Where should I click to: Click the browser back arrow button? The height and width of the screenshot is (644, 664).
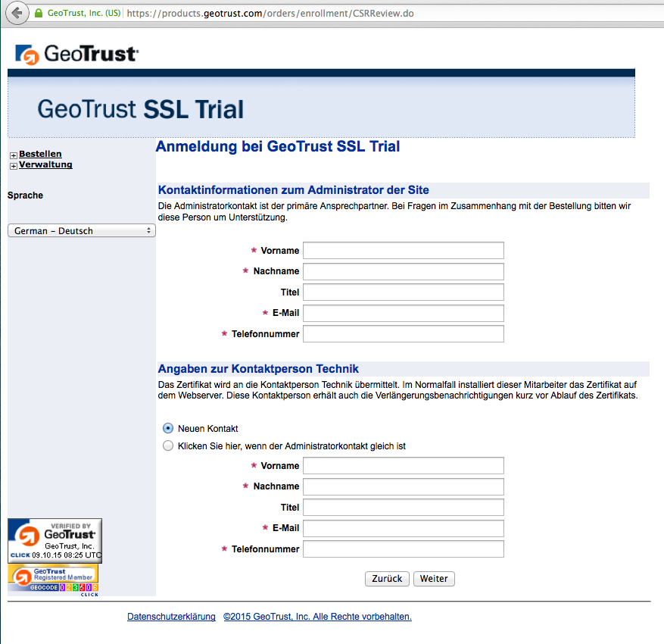[x=16, y=13]
